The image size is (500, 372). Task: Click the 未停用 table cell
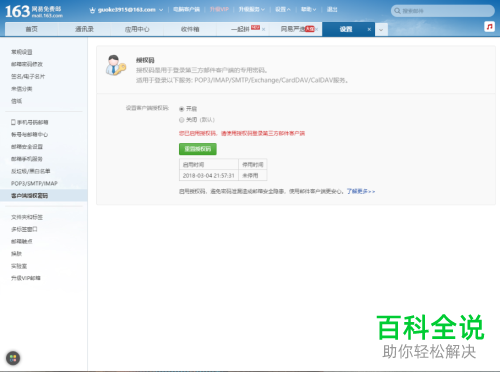click(x=253, y=175)
